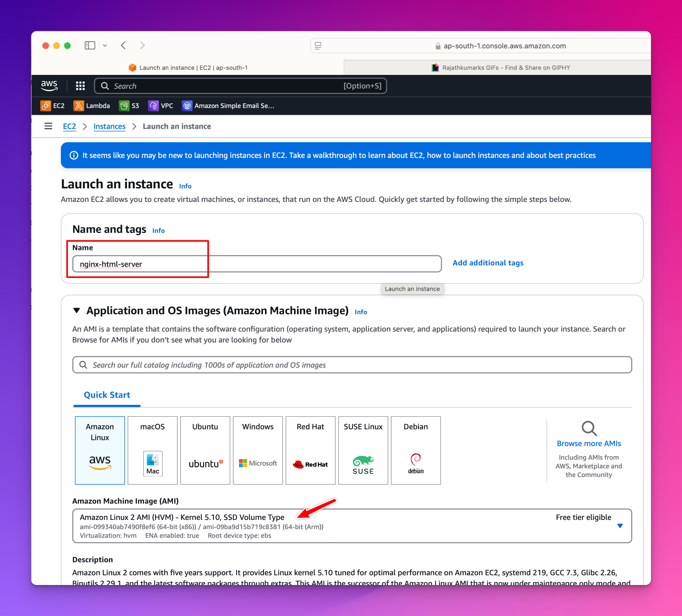Open VPC service shortcut
This screenshot has height=616, width=682.
pos(161,106)
